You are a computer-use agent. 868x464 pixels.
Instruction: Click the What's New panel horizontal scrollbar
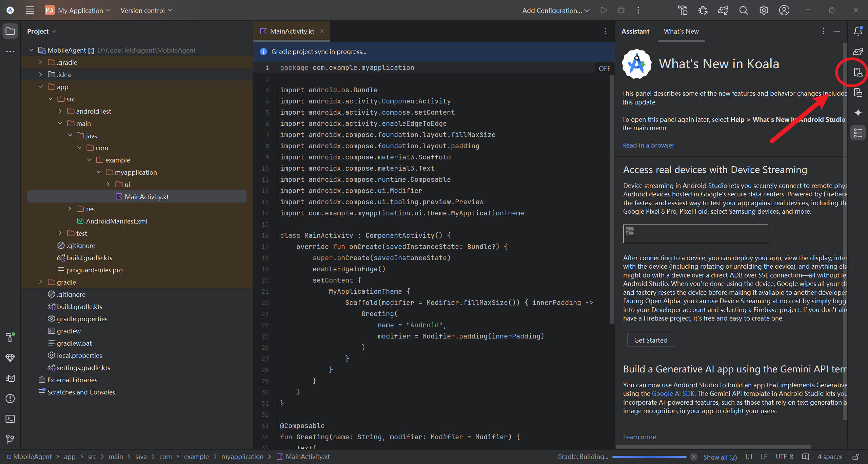[713, 446]
